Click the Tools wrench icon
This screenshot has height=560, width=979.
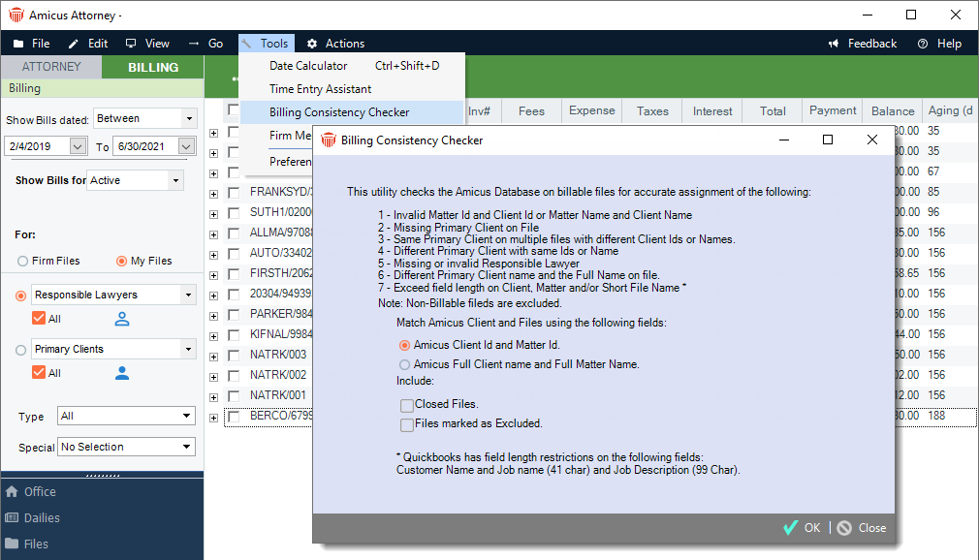[x=246, y=44]
